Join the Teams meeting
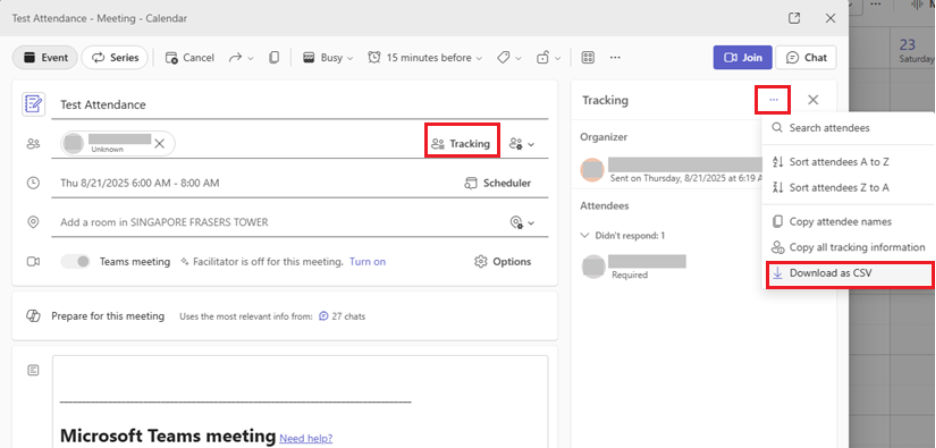The width and height of the screenshot is (936, 448). [743, 58]
